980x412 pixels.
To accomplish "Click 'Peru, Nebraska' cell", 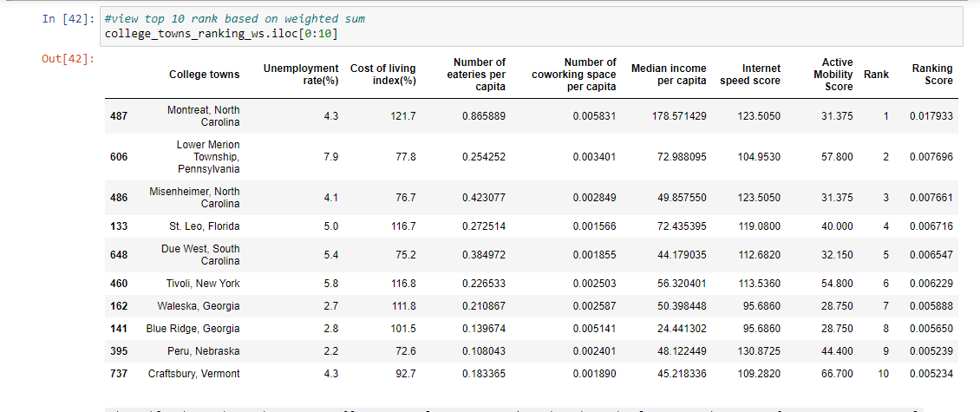I will 204,350.
